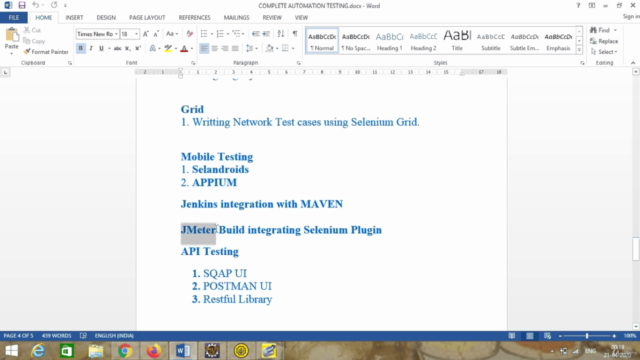The image size is (640, 360).
Task: Open line spacing options
Action: click(x=251, y=48)
